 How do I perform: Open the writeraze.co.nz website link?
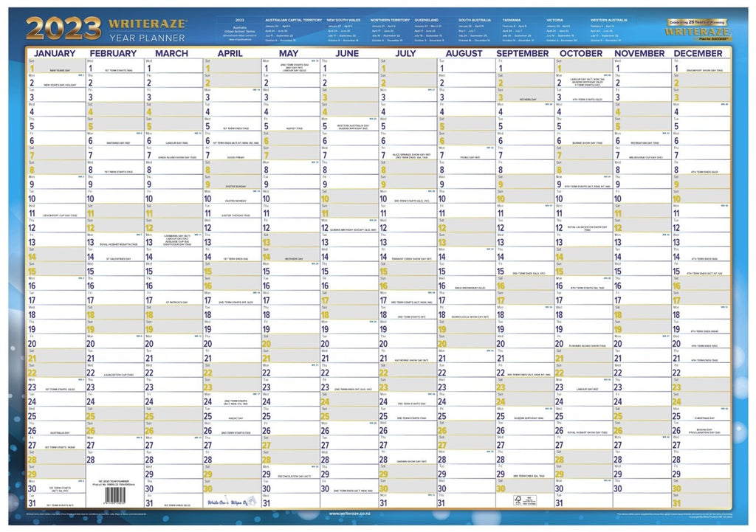349,514
